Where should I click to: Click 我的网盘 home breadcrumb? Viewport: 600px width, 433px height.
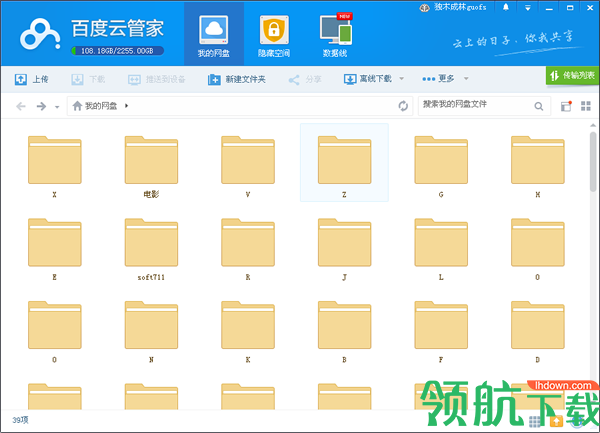click(95, 106)
